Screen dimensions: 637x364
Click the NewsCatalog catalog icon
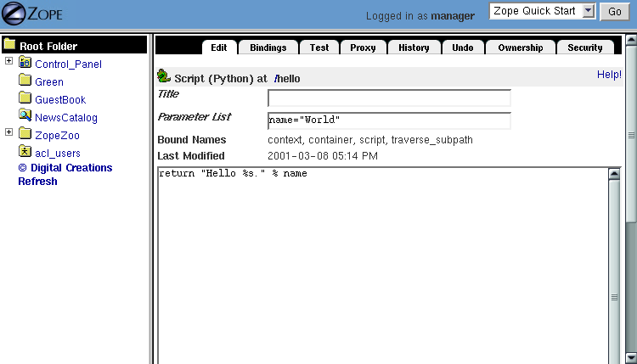tap(25, 117)
